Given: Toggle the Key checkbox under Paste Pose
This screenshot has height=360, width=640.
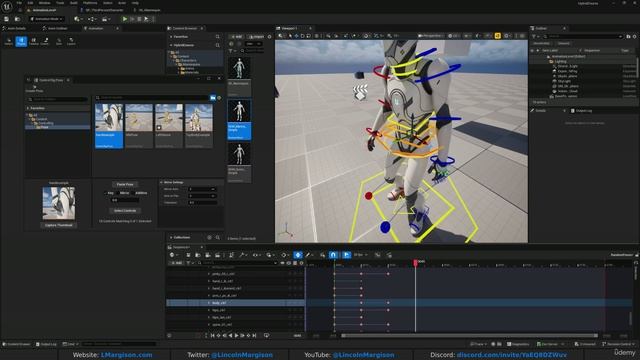Looking at the screenshot, I should [105, 193].
